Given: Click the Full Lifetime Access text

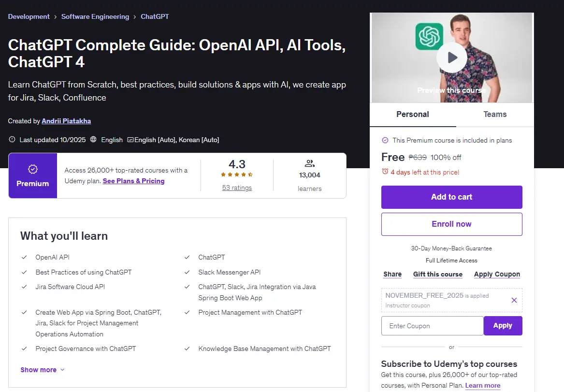Looking at the screenshot, I should (451, 261).
